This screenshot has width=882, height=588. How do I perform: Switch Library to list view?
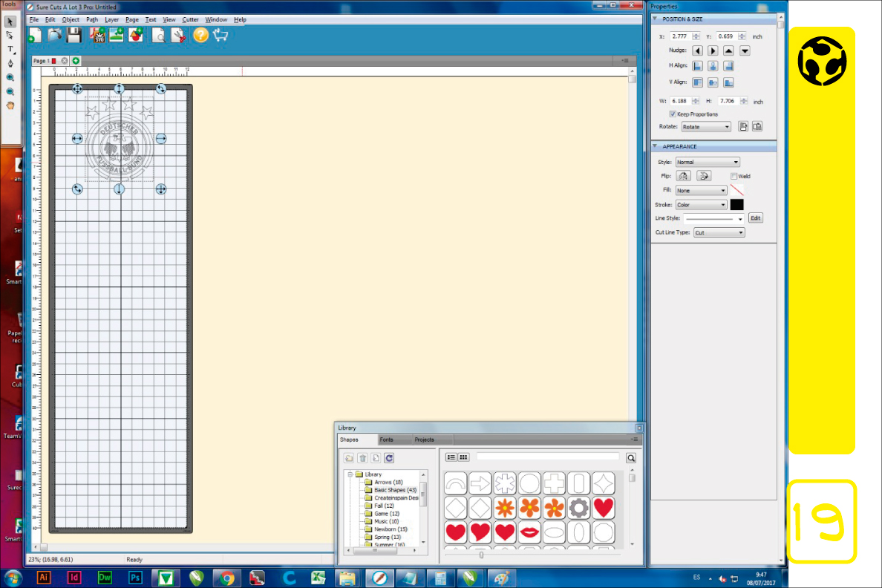point(451,457)
